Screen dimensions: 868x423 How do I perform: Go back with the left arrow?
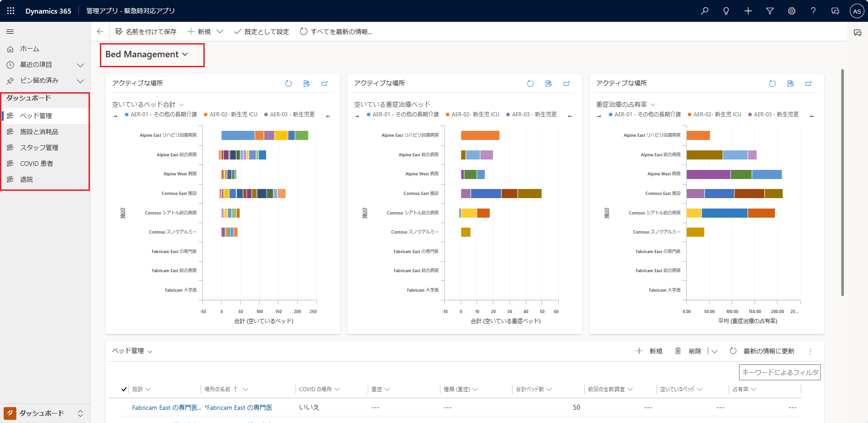point(100,31)
